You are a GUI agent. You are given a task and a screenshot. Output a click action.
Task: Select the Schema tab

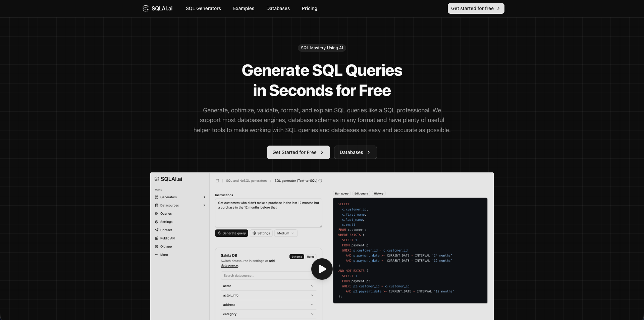297,257
